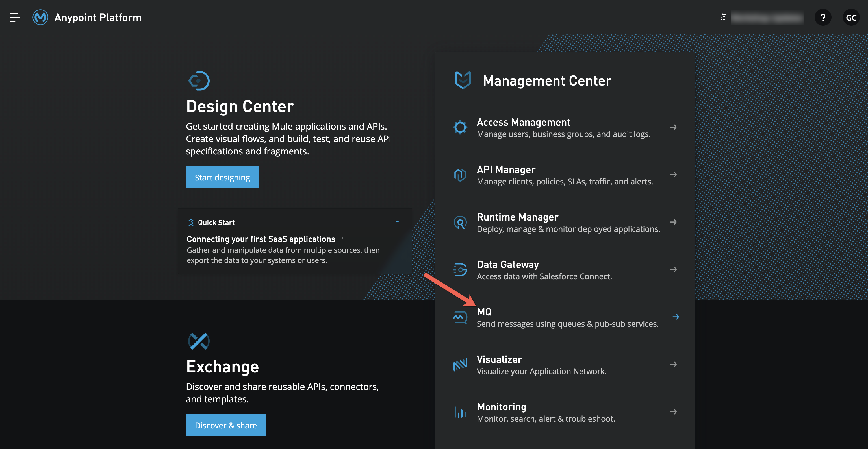Click the Quick Start label

tap(216, 223)
